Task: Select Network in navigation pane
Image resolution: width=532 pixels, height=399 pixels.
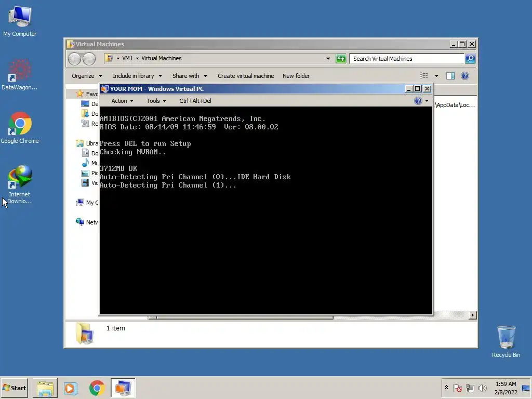Action: click(x=87, y=222)
